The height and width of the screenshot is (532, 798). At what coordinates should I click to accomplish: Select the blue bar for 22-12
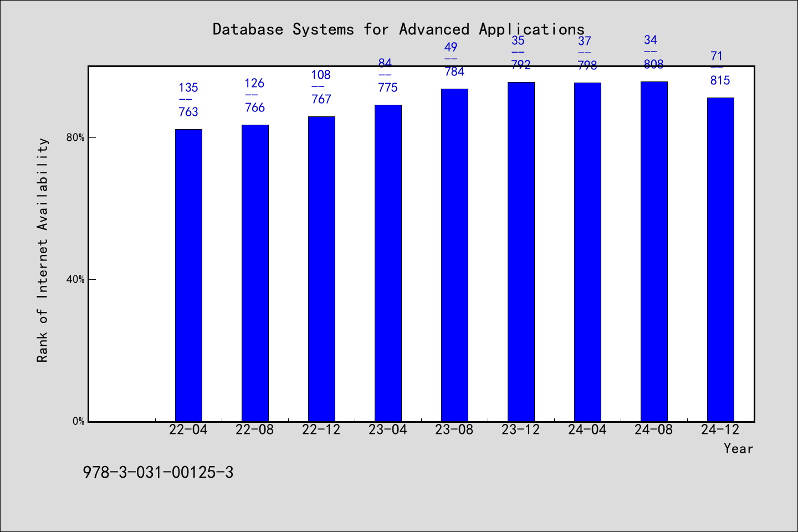(321, 269)
